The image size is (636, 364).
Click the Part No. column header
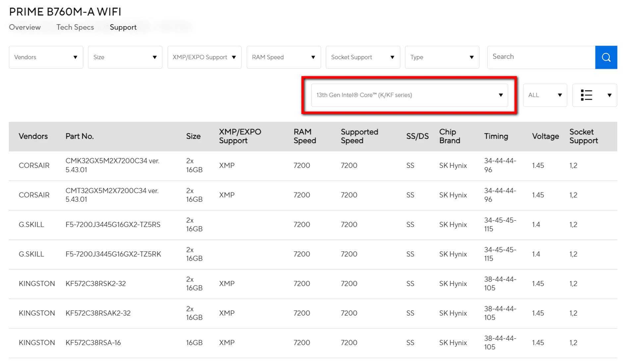[79, 136]
